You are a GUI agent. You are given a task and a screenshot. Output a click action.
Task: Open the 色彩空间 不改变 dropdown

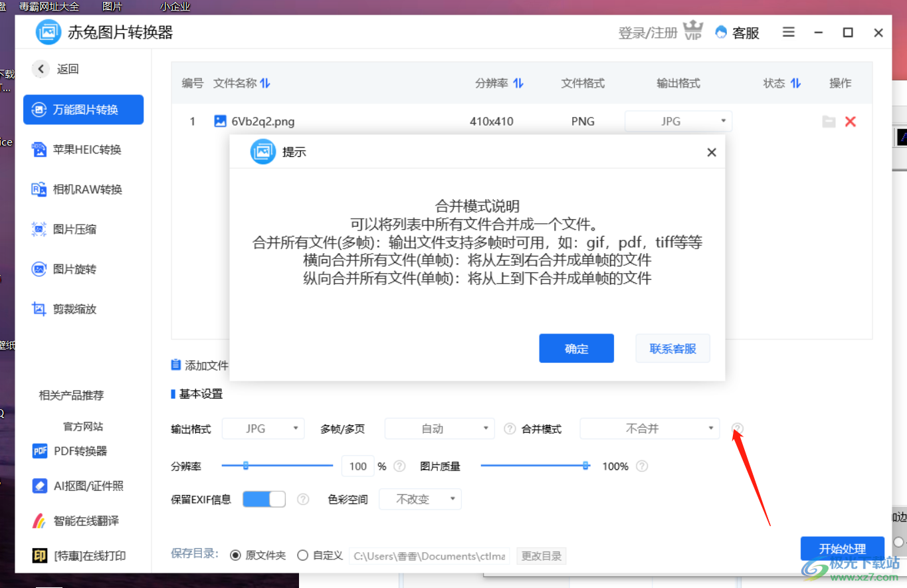point(420,499)
